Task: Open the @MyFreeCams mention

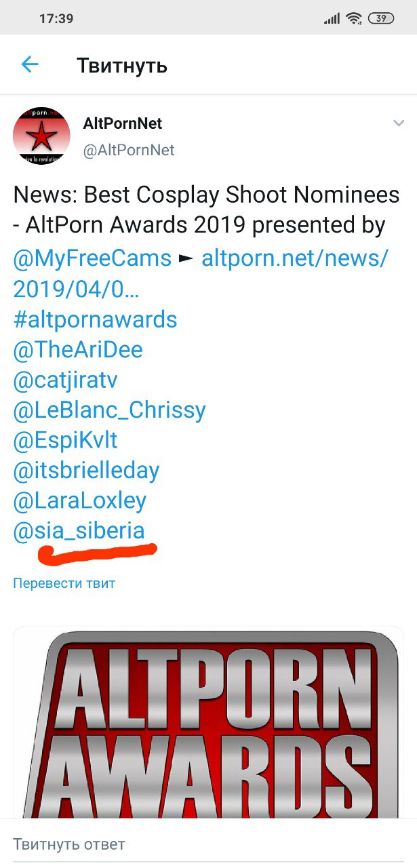Action: click(92, 258)
